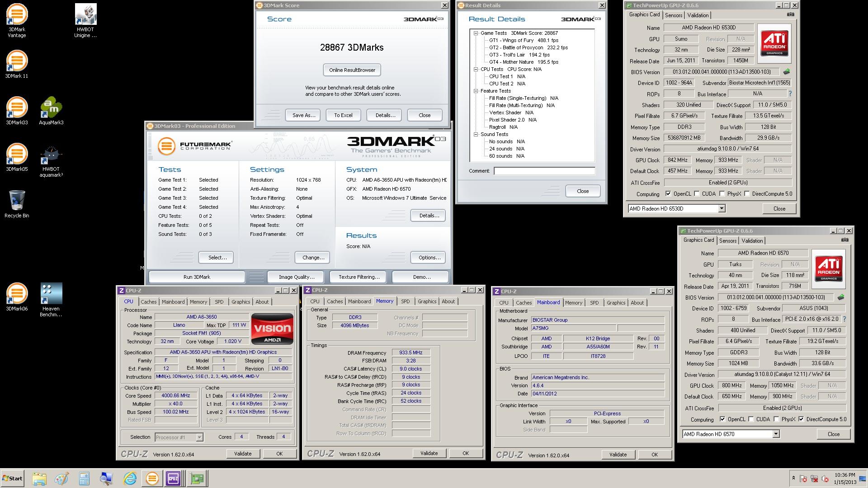This screenshot has width=868, height=488.
Task: Open the Recycle Bin
Action: coord(17,204)
